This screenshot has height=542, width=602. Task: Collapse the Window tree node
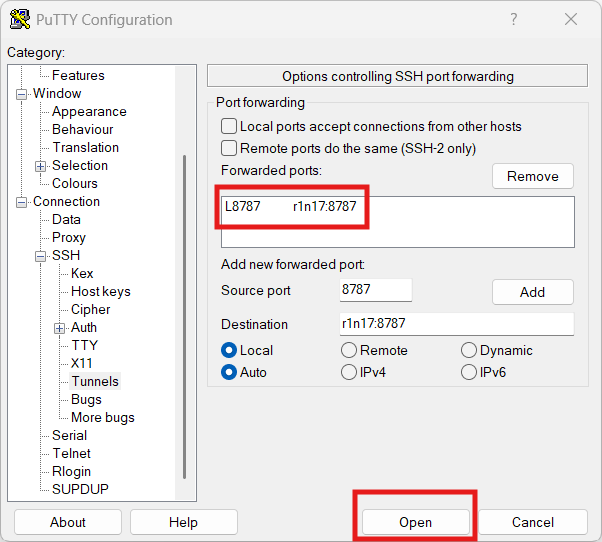(x=22, y=94)
